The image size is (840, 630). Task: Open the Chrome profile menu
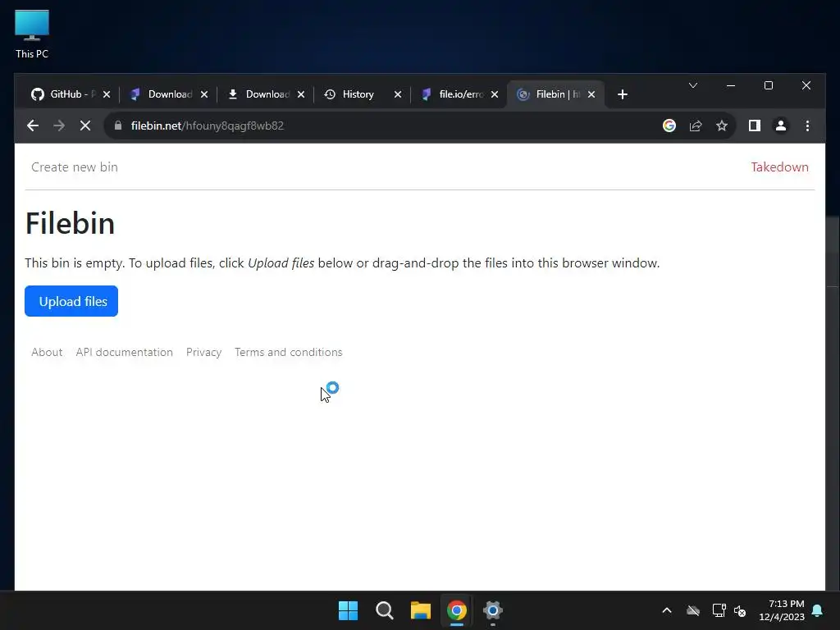781,126
